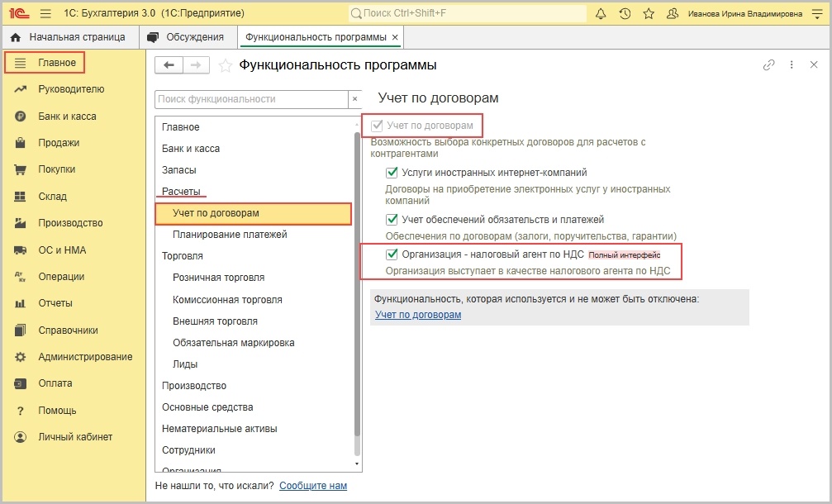Close Функциональность программы tab

tap(395, 37)
